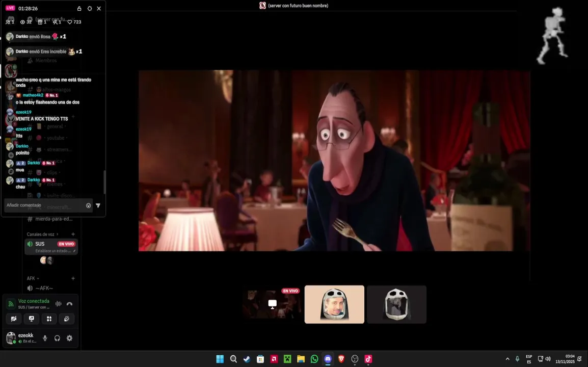Click the Darkko username above polnito
Viewport: 588px width, 367px height.
click(x=22, y=146)
